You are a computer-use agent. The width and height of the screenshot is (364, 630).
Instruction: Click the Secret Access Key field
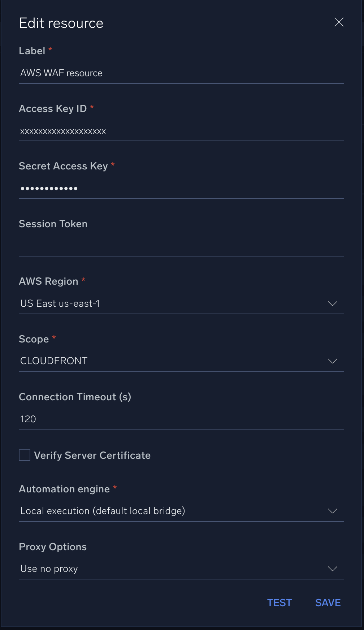click(x=144, y=188)
